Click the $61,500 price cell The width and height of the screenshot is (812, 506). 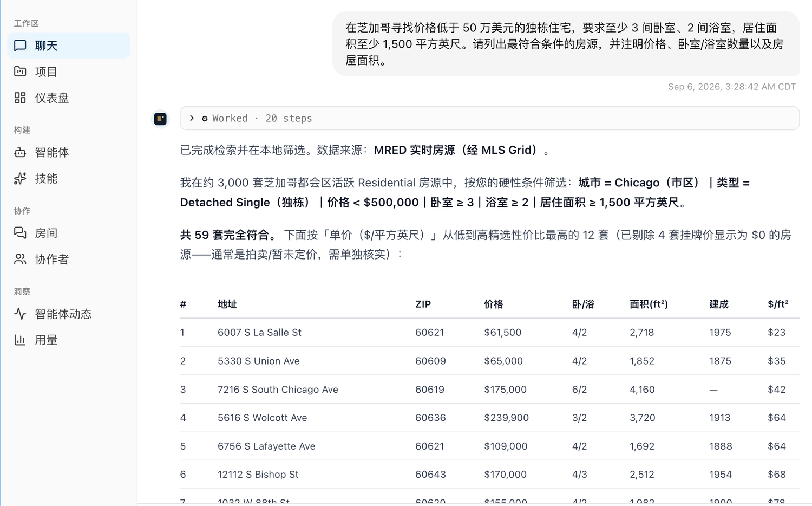click(x=503, y=332)
